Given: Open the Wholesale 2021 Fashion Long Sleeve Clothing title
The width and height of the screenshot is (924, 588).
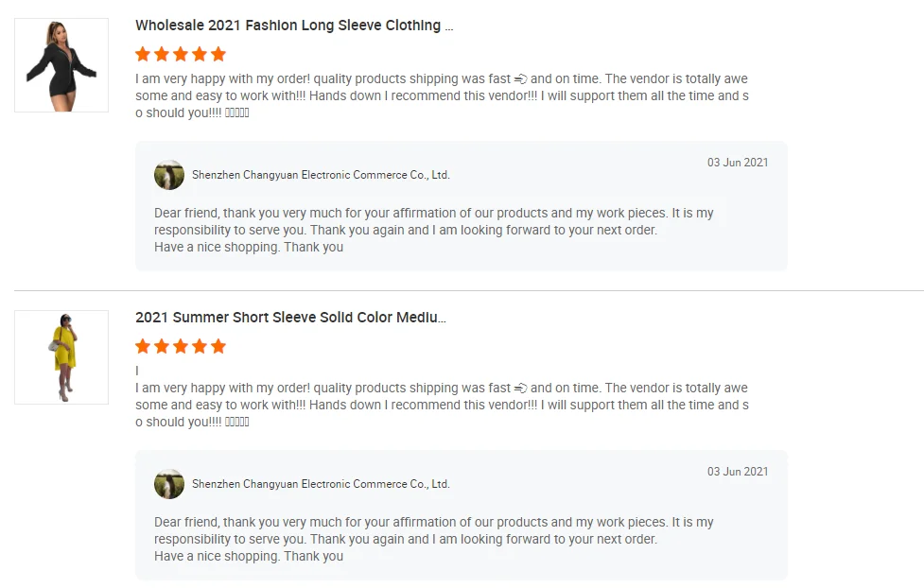Looking at the screenshot, I should click(x=294, y=26).
